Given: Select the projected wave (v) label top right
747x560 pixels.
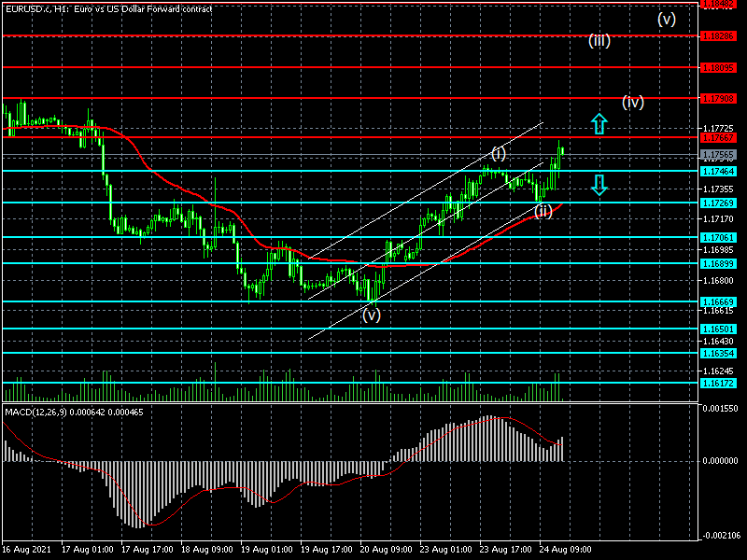Looking at the screenshot, I should (666, 19).
